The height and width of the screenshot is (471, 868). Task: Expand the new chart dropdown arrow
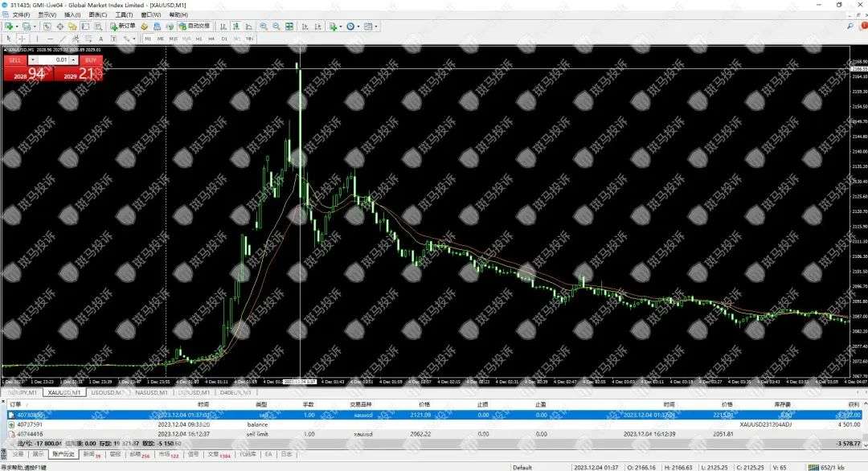(17, 26)
